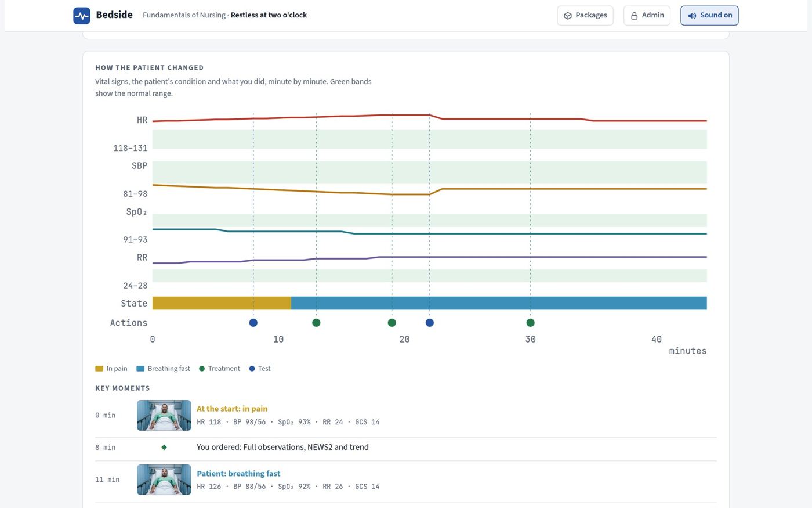Click the Breathing fast legend swatch
The width and height of the screenshot is (812, 508).
[140, 369]
